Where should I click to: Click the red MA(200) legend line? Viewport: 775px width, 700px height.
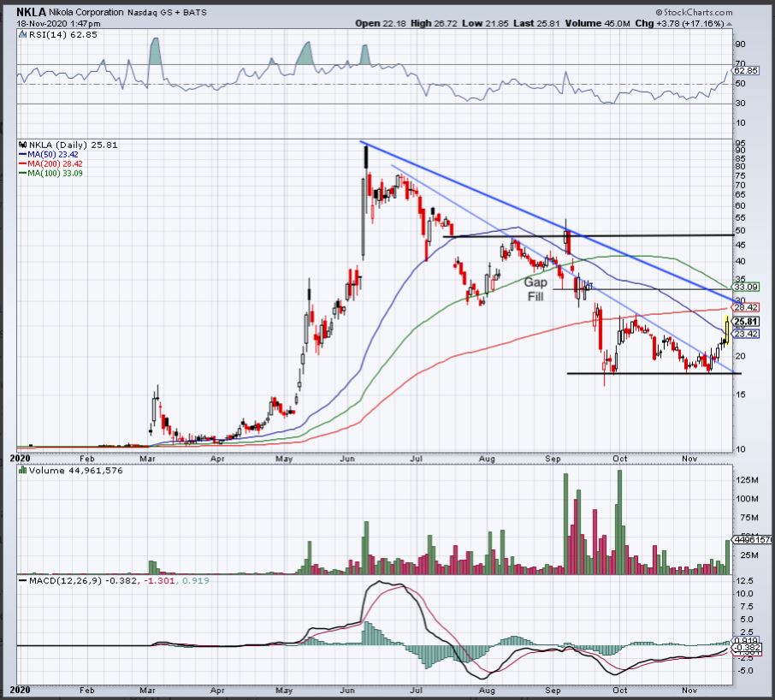click(x=23, y=164)
